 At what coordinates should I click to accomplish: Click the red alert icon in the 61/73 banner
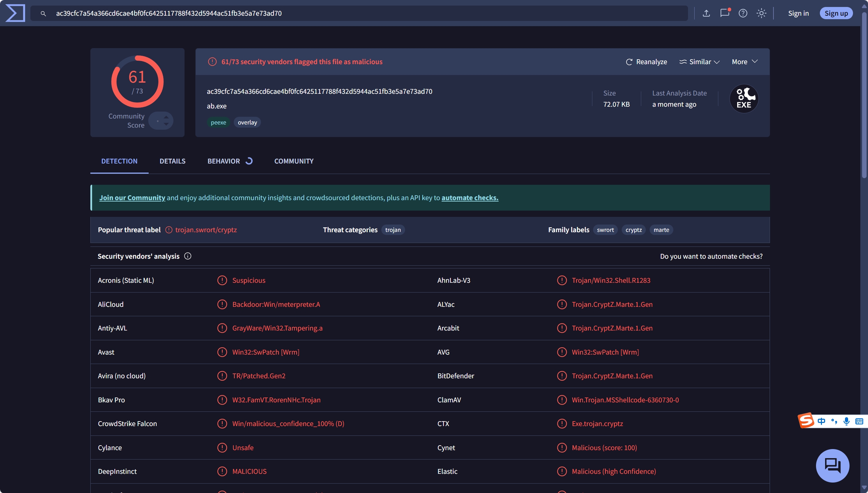click(x=212, y=62)
